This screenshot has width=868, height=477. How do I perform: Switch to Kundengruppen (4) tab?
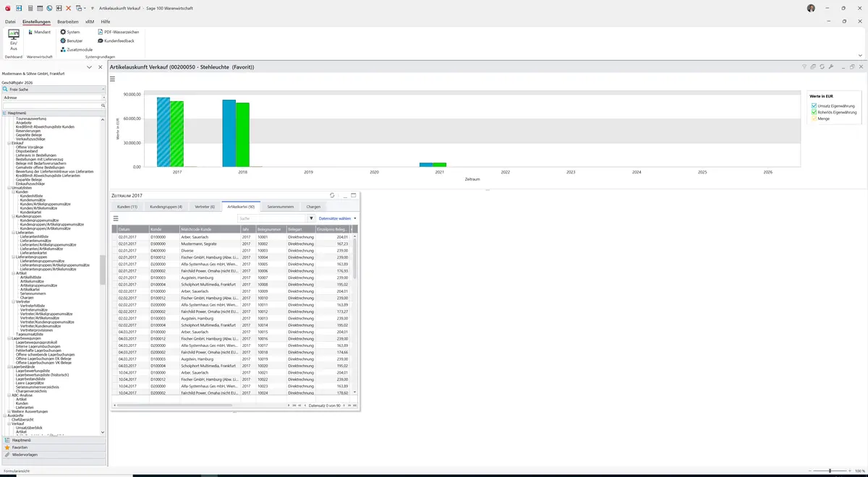pyautogui.click(x=166, y=207)
